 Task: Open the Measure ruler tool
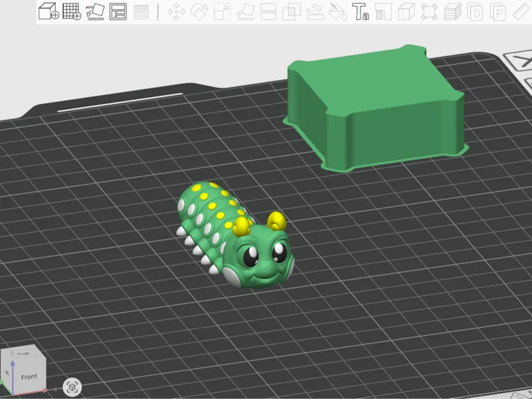click(x=521, y=12)
